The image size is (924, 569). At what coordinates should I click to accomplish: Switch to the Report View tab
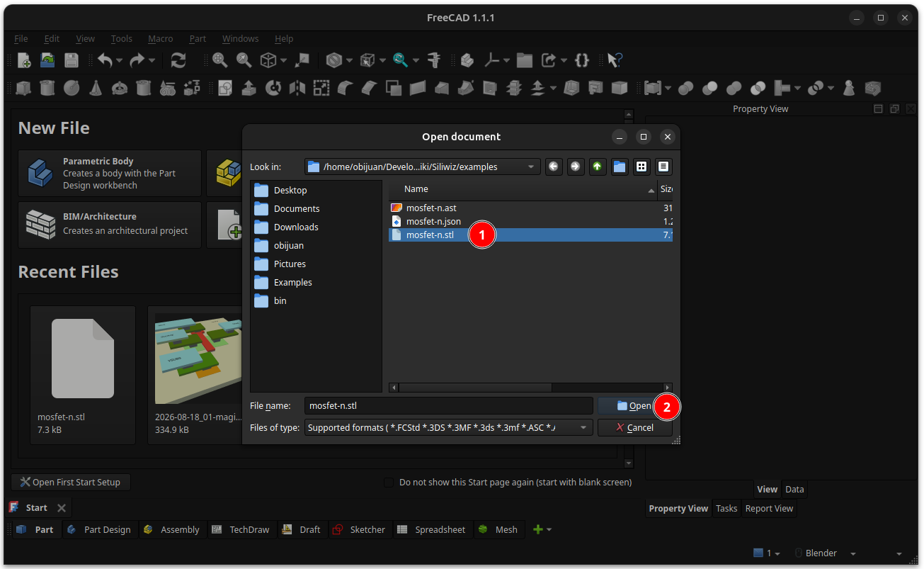[x=769, y=508]
